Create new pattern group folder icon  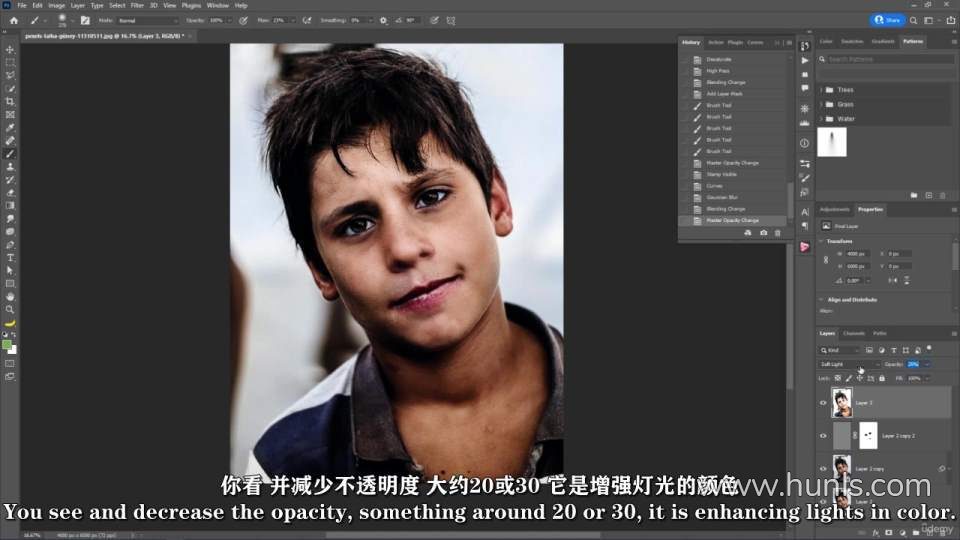[913, 195]
